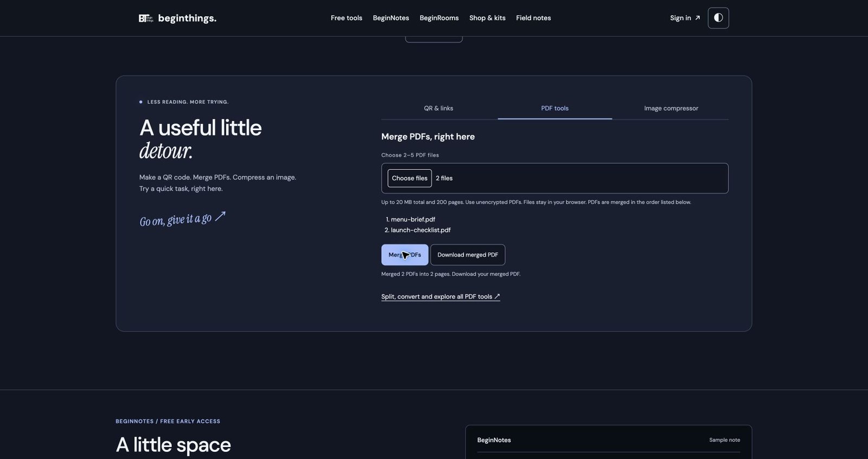Open Split, convert and explore all PDF tools link

pyautogui.click(x=441, y=297)
